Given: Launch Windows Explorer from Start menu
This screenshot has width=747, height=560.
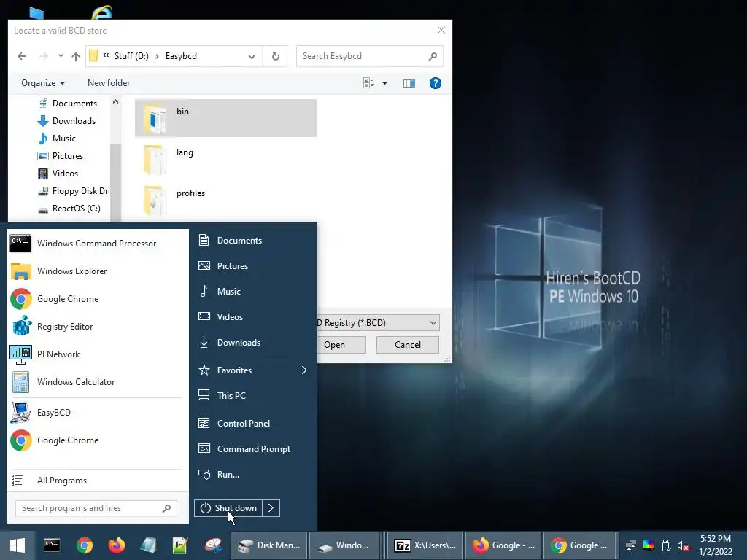Looking at the screenshot, I should pyautogui.click(x=97, y=271).
